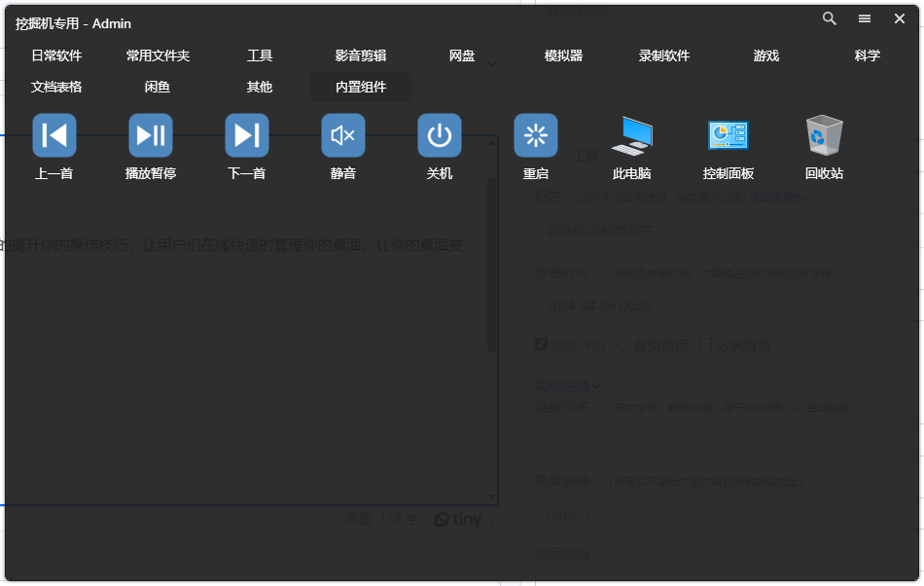
Task: Open the search magnifier in title bar
Action: pos(830,18)
